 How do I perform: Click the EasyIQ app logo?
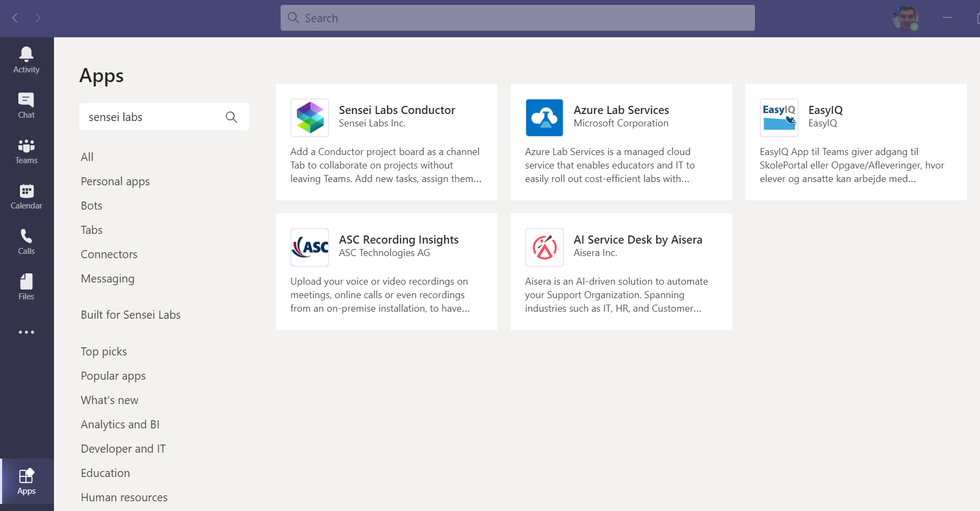coord(779,118)
